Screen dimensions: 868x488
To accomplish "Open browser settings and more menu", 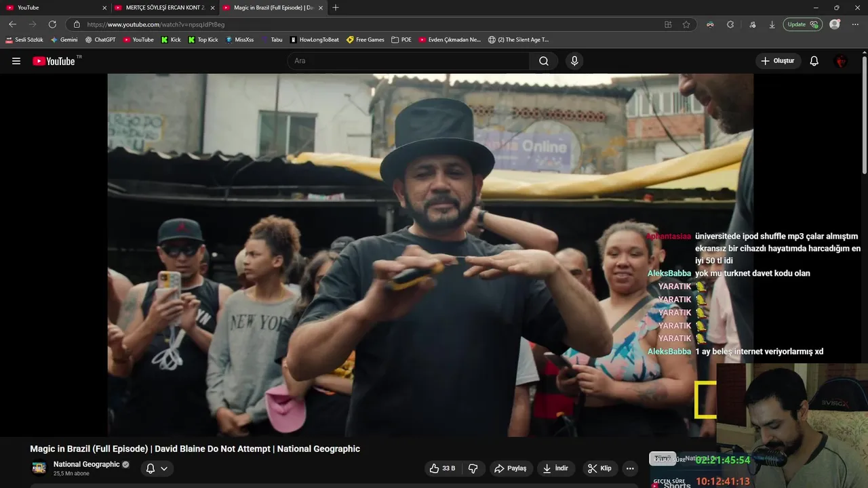I will point(855,24).
